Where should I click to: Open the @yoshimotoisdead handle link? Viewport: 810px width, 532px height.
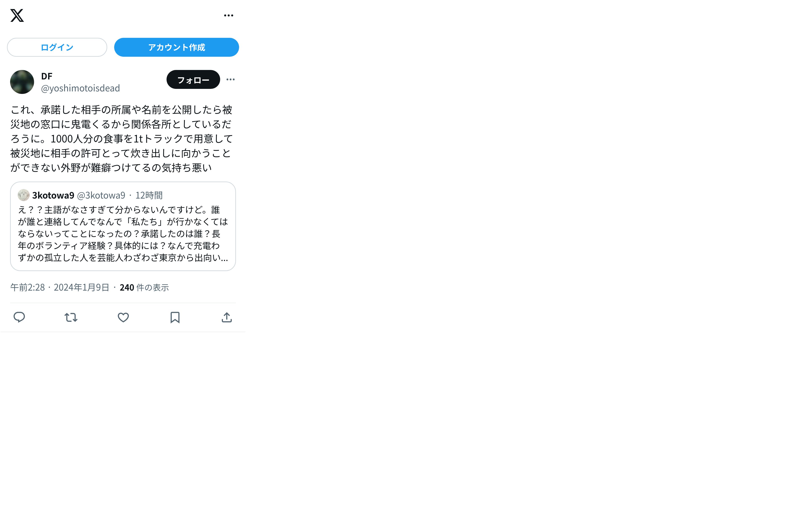pyautogui.click(x=80, y=88)
